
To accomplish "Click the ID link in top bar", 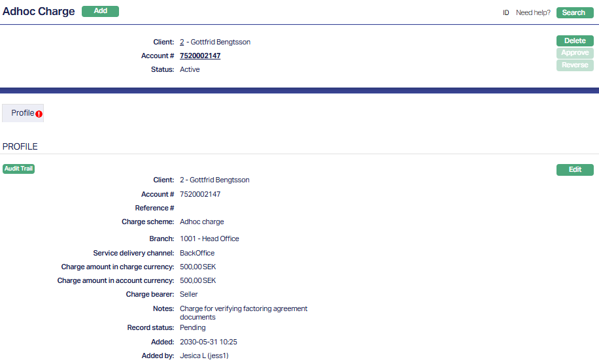I will click(x=505, y=12).
